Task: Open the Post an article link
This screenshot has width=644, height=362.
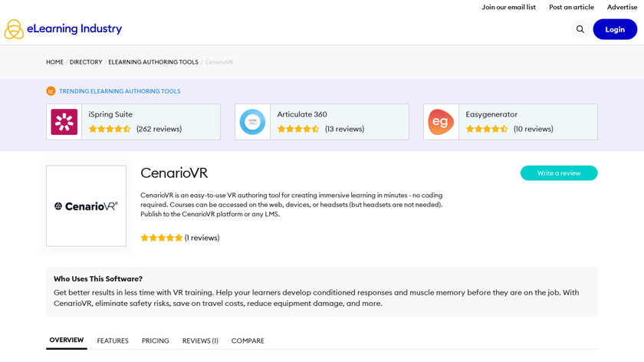Action: pyautogui.click(x=571, y=7)
